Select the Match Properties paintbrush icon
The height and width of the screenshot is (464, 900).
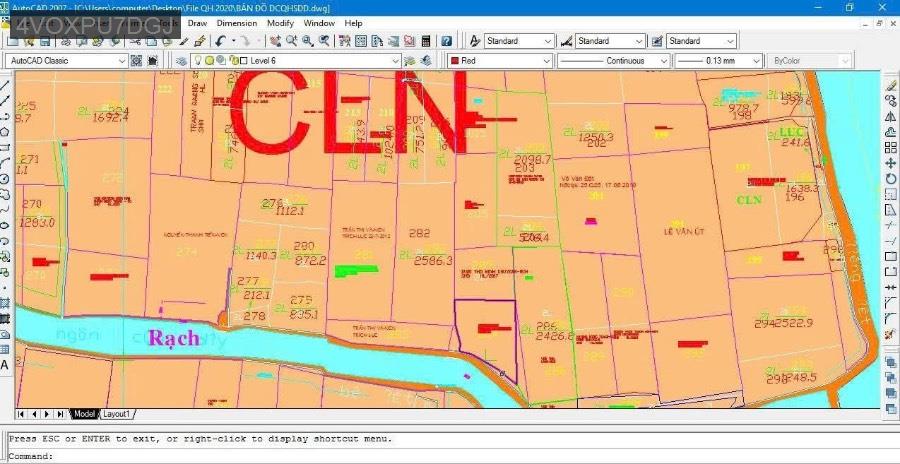click(199, 41)
